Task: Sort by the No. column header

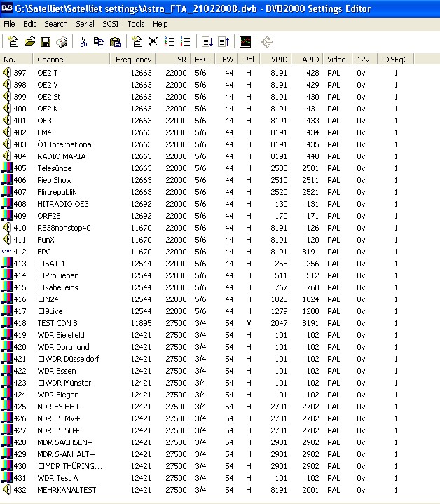Action: (x=16, y=60)
